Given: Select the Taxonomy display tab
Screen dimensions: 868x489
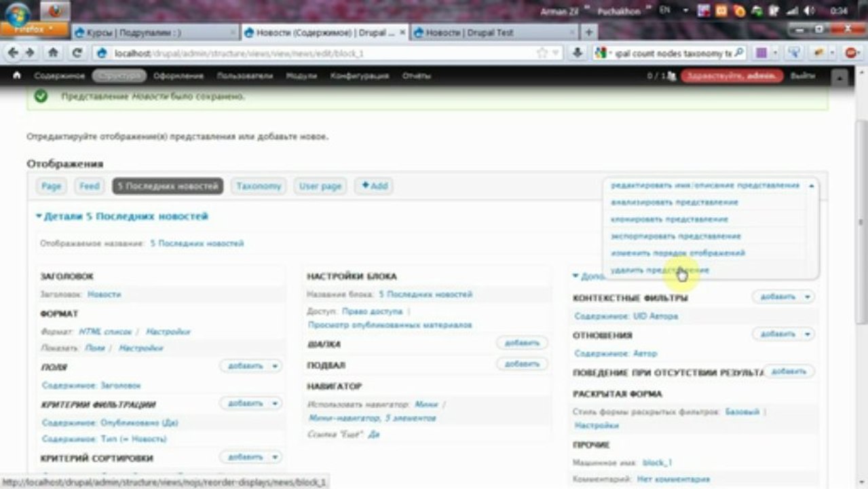Looking at the screenshot, I should pyautogui.click(x=258, y=186).
